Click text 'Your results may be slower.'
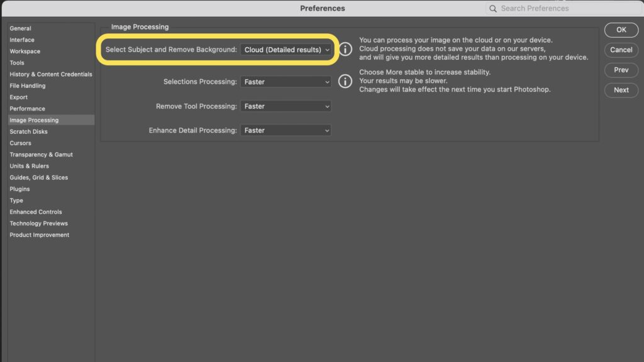The height and width of the screenshot is (362, 644). (x=403, y=81)
